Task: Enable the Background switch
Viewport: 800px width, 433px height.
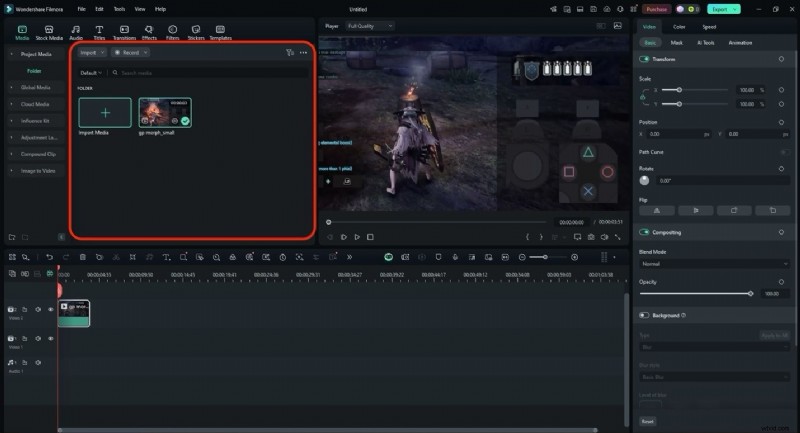Action: point(644,315)
